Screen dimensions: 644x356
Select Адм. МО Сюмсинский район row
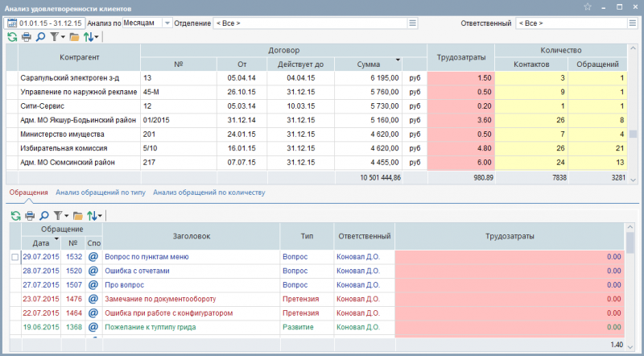click(x=316, y=163)
